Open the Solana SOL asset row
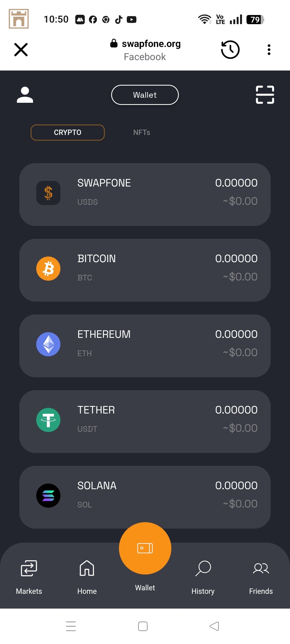 pos(145,497)
